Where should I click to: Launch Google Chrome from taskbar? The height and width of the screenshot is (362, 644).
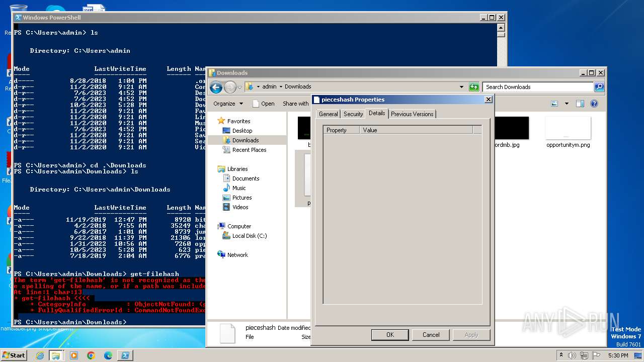pos(91,355)
